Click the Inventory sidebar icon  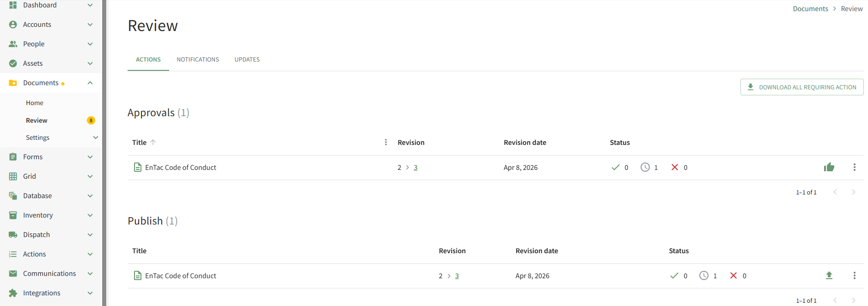tap(13, 215)
